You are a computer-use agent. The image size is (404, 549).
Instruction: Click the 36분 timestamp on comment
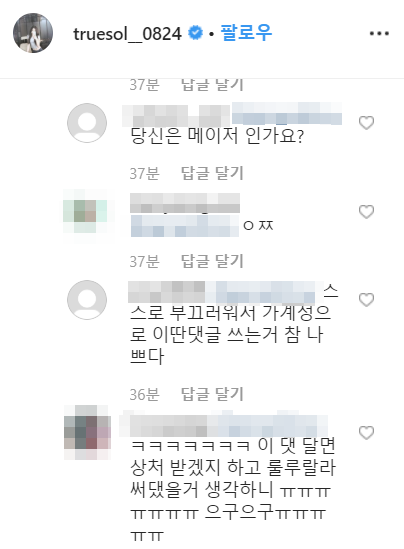pos(144,395)
